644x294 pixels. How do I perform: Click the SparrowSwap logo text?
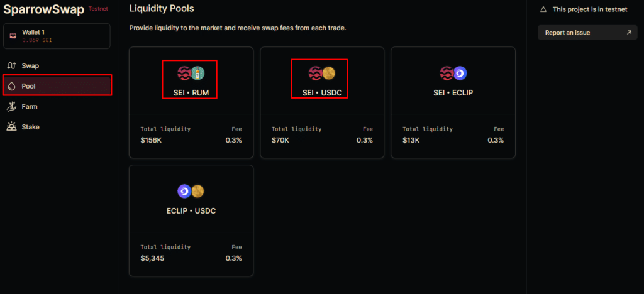(44, 10)
